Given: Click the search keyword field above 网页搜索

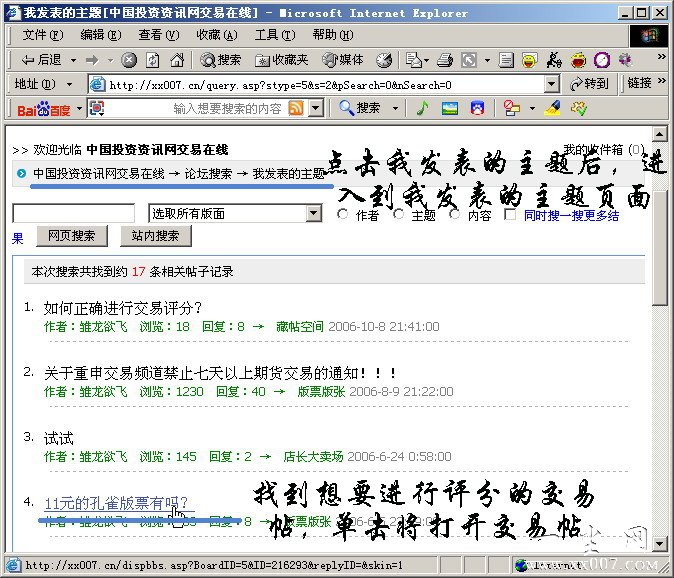Looking at the screenshot, I should [x=73, y=213].
